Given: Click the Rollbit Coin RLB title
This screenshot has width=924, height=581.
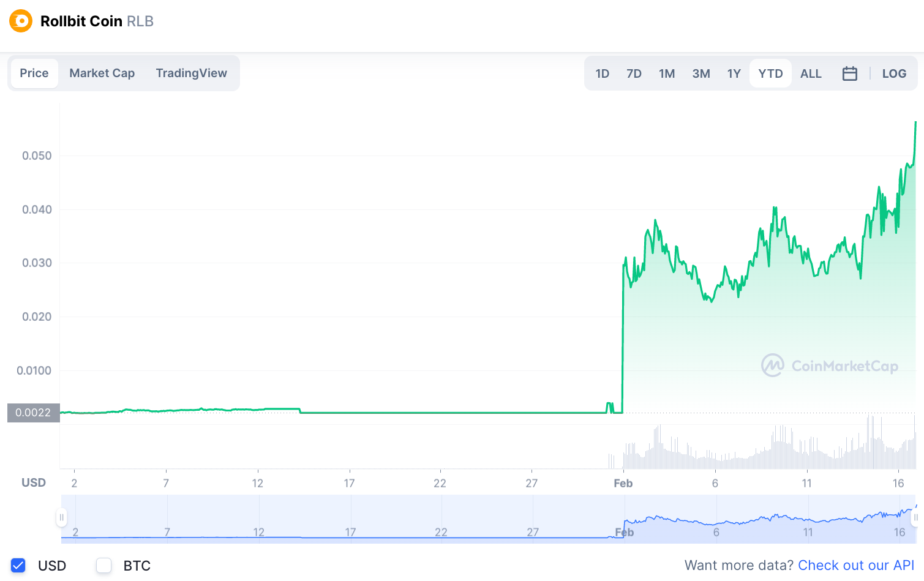Looking at the screenshot, I should 97,21.
